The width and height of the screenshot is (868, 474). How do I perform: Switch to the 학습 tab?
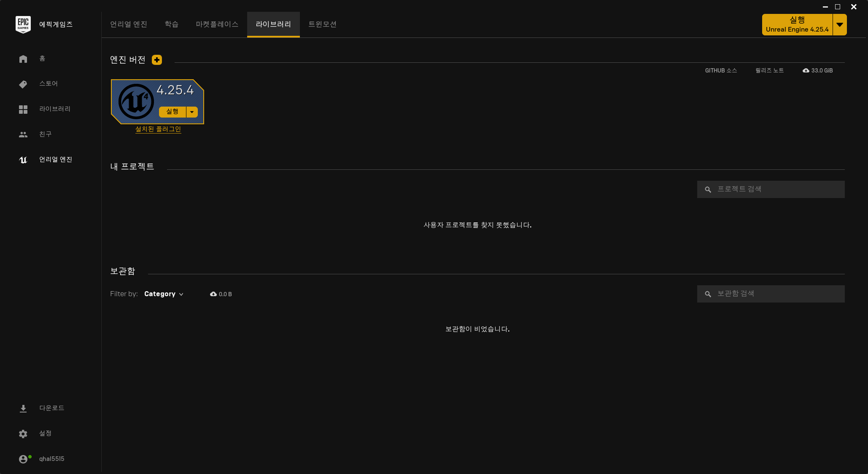click(x=171, y=24)
